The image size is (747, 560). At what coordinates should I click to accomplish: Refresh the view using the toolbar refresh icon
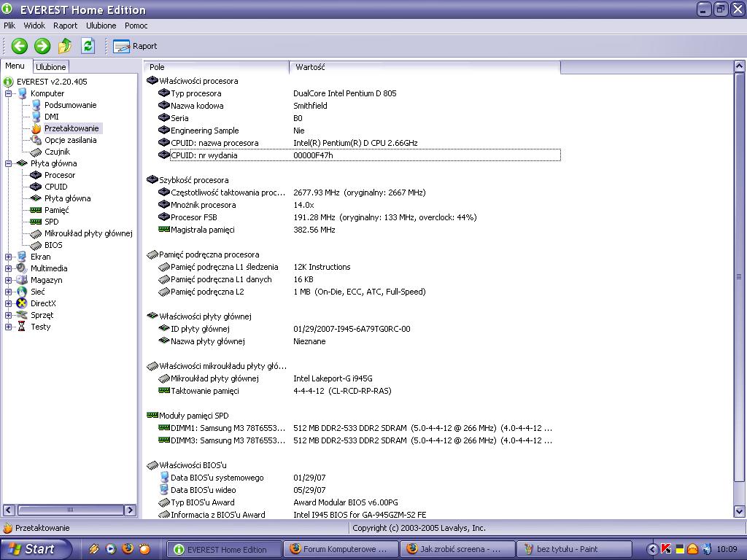click(88, 46)
